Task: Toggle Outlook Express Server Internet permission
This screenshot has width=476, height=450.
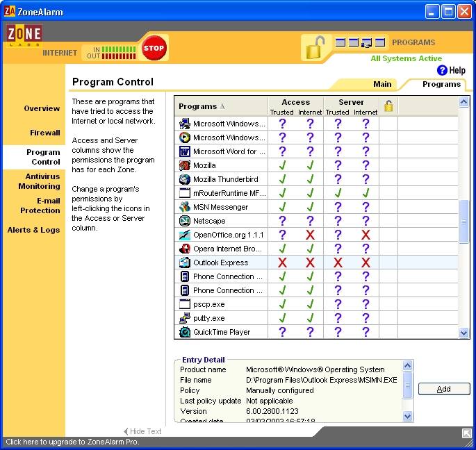Action: 366,262
